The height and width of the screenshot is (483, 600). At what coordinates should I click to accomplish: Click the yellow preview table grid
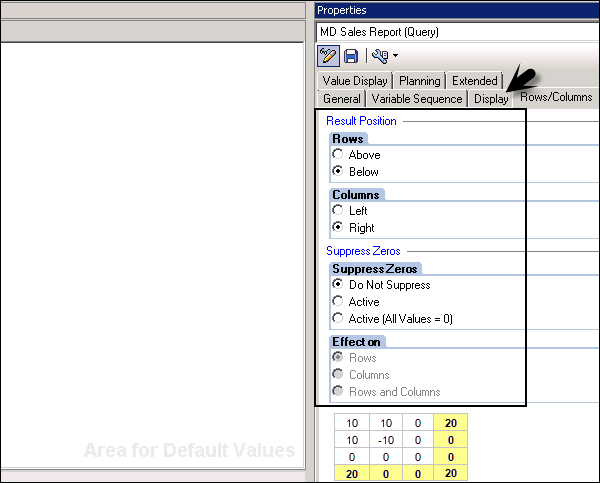tap(400, 446)
